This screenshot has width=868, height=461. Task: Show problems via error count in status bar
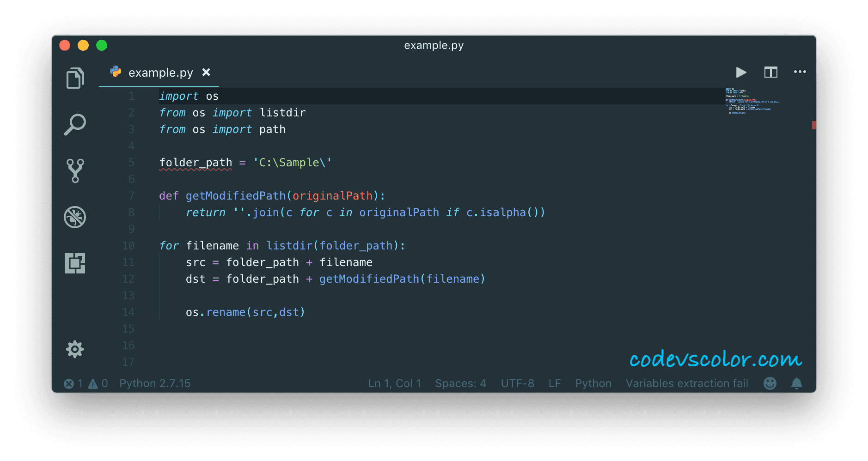(x=73, y=383)
